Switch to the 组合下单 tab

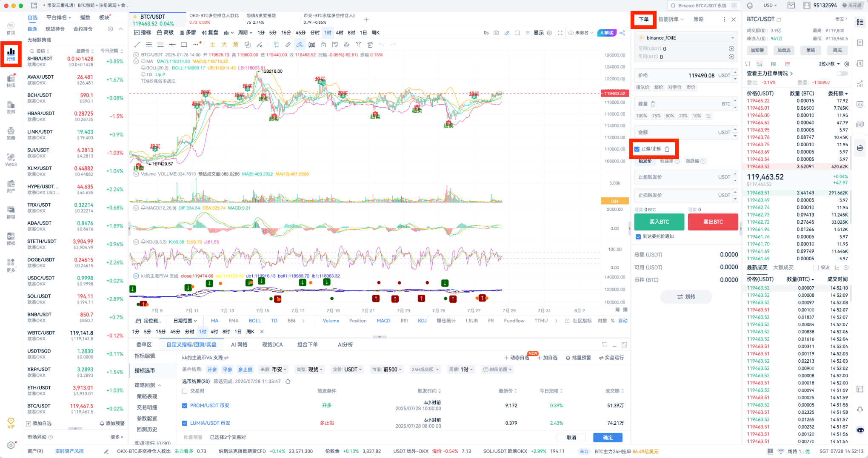pyautogui.click(x=308, y=344)
